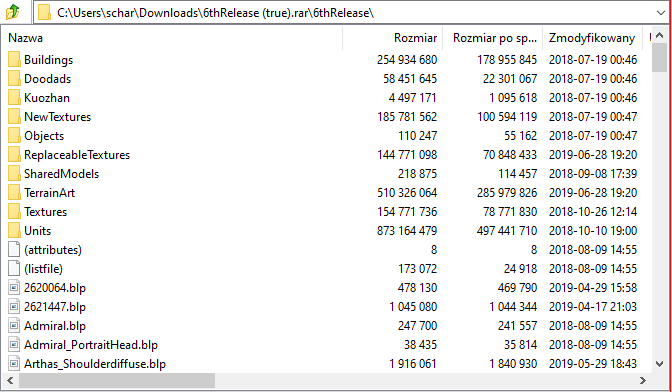The height and width of the screenshot is (392, 672).
Task: Select the Buildings name text
Action: (48, 60)
